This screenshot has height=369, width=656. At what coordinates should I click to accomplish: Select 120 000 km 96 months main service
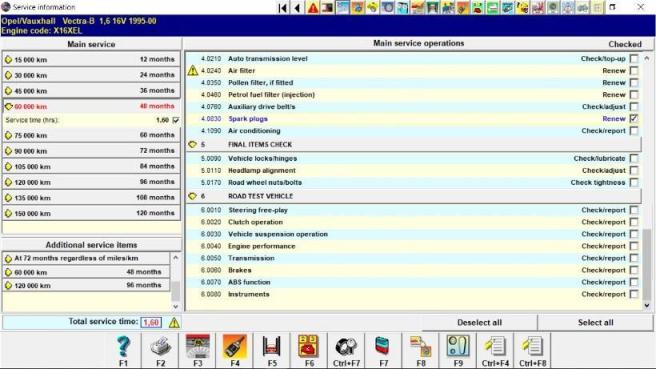[x=92, y=182]
